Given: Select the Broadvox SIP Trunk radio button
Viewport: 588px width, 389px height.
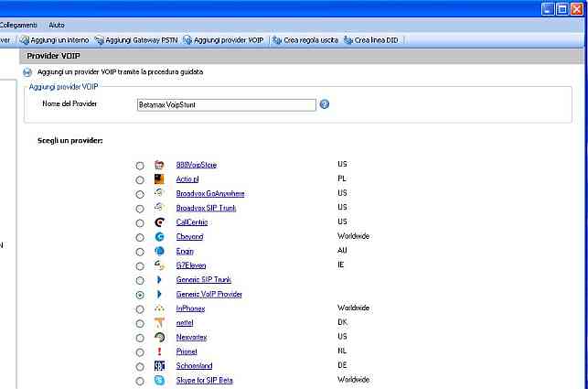Looking at the screenshot, I should (140, 209).
